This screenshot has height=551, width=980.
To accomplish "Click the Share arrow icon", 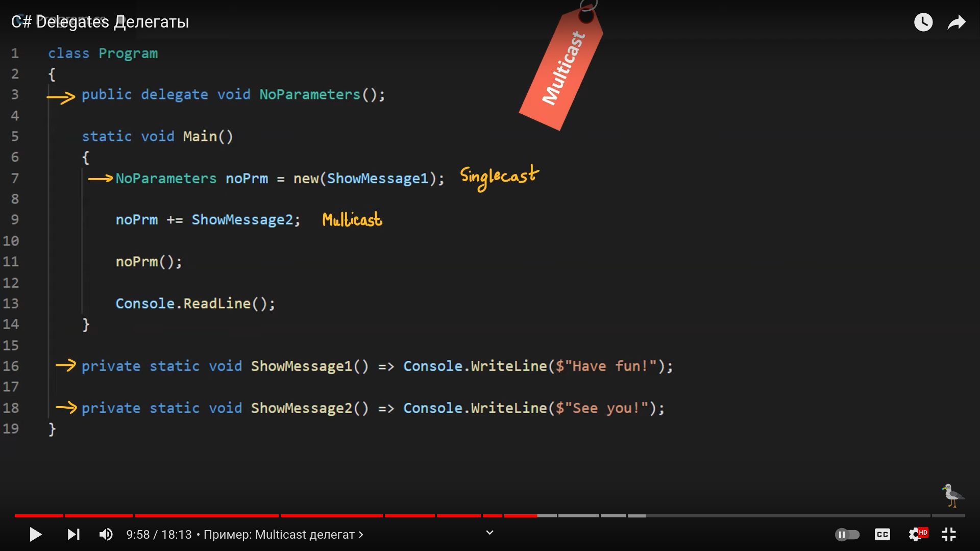I will pyautogui.click(x=956, y=22).
